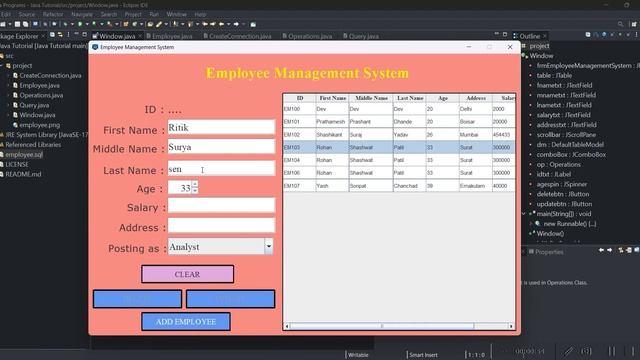This screenshot has height=360, width=640.
Task: Click the Forward navigation arrow in toolbar
Action: click(x=236, y=24)
